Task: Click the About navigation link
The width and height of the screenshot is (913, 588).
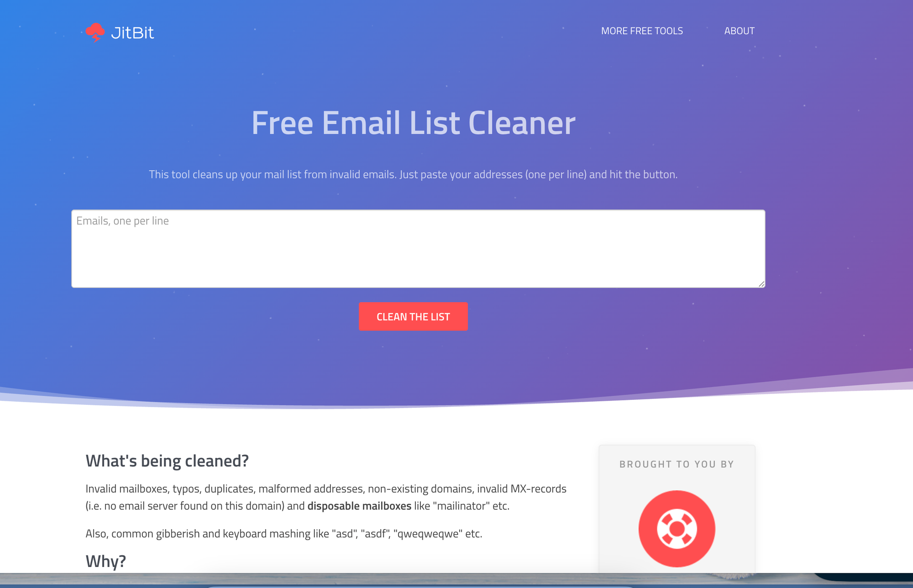Action: click(740, 31)
